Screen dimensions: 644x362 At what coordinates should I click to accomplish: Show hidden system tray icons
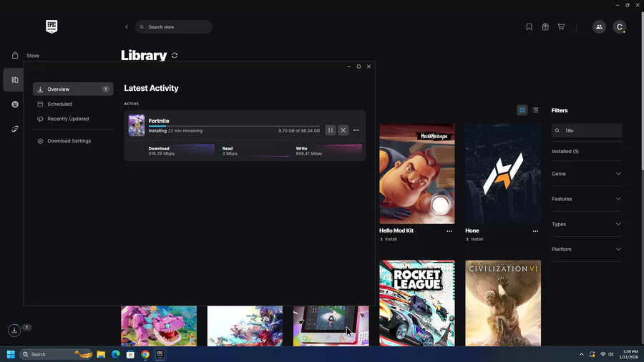581,354
